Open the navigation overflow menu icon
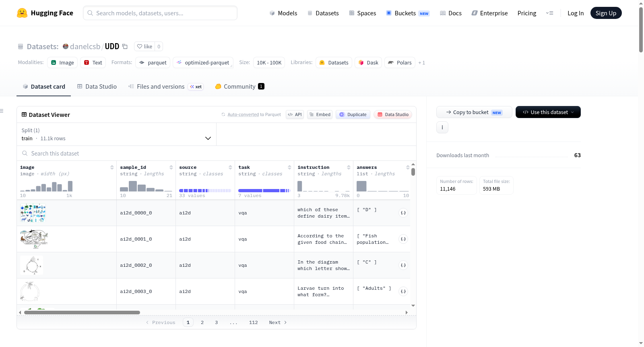The width and height of the screenshot is (644, 347). click(x=549, y=13)
